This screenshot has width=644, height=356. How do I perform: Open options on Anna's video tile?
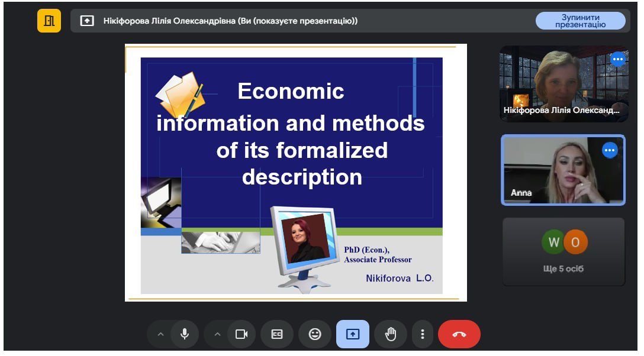(610, 150)
